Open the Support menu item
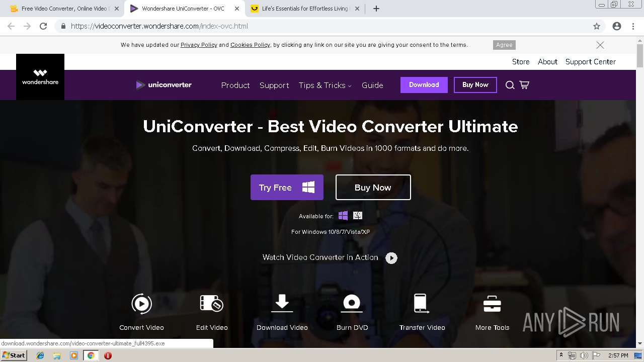The width and height of the screenshot is (644, 362). tap(274, 85)
